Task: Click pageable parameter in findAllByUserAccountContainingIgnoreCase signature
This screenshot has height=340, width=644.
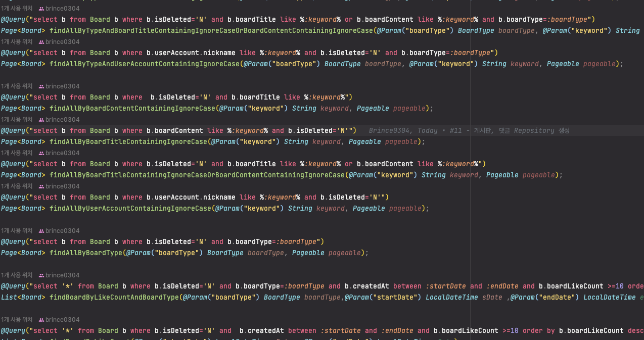Action: pyautogui.click(x=405, y=209)
